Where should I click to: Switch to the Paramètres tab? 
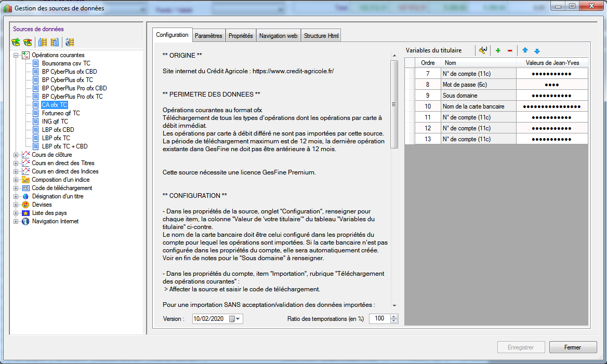point(208,36)
